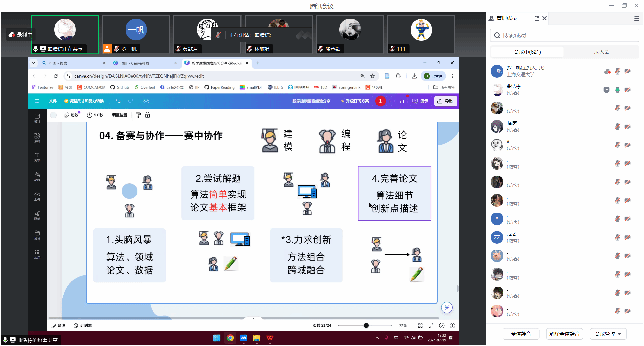Open the Canva help question mark icon
The image size is (644, 346).
[x=452, y=325]
